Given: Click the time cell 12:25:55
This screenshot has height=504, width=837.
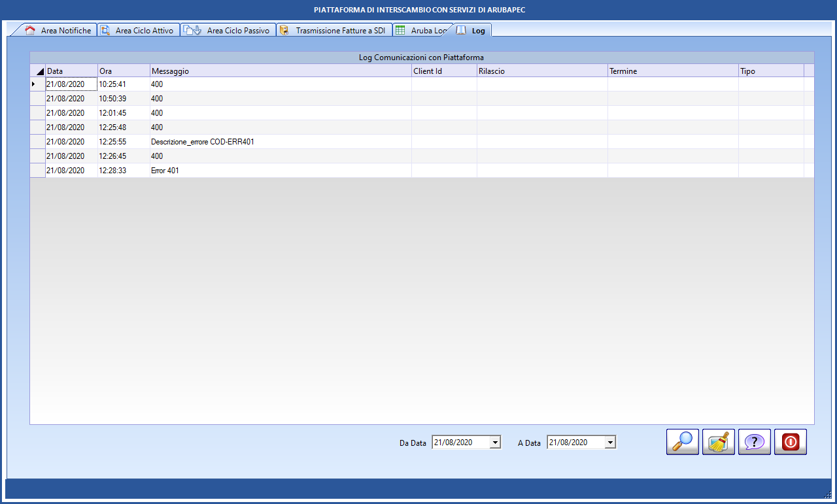Looking at the screenshot, I should pyautogui.click(x=124, y=142).
